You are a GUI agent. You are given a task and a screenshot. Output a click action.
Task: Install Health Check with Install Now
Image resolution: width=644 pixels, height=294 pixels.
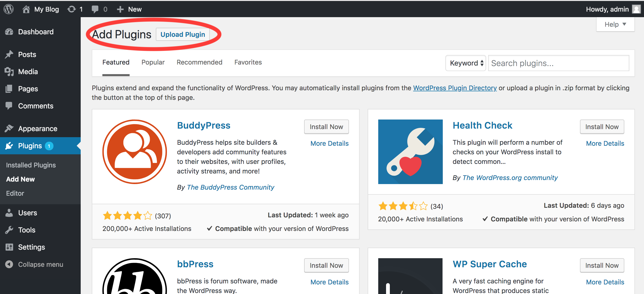pyautogui.click(x=602, y=127)
